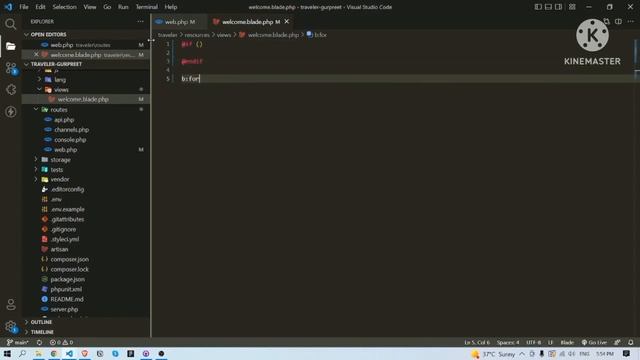Expand the Timeline section
The height and width of the screenshot is (360, 640).
pyautogui.click(x=42, y=332)
